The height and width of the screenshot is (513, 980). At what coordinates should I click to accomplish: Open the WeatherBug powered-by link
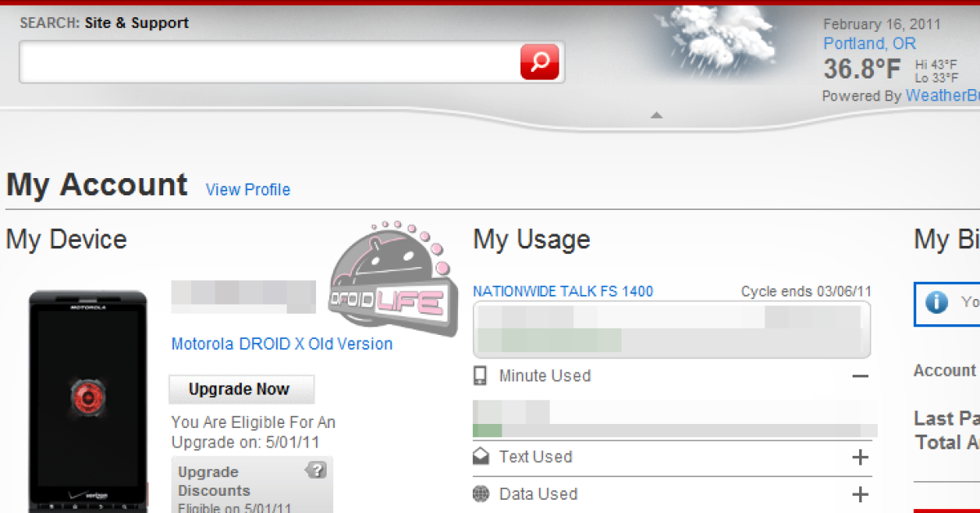pos(943,96)
